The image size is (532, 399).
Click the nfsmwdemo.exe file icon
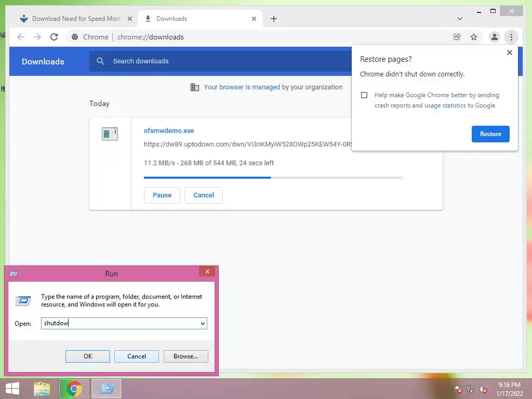coord(110,134)
